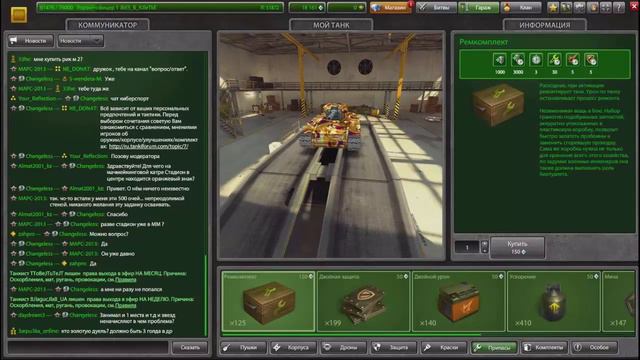Click the supplies list horizontal scrollbar
Viewport: 640px width, 360px height.
[x=351, y=334]
